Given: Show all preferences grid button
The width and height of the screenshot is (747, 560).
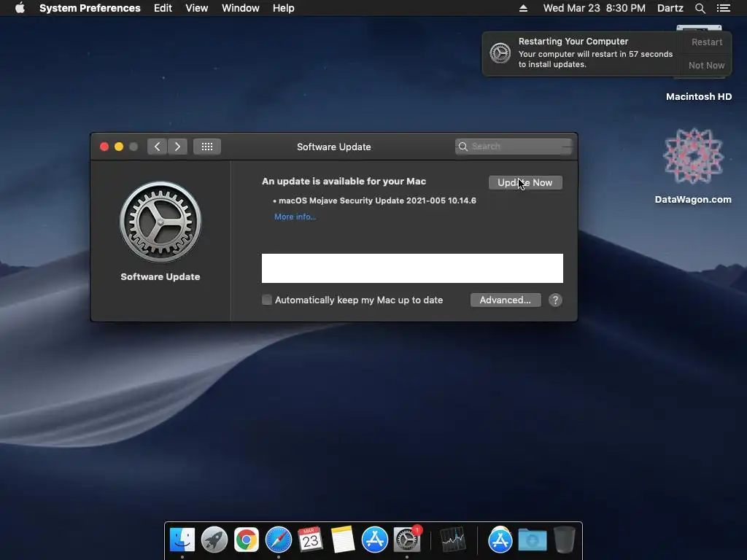Looking at the screenshot, I should point(206,147).
